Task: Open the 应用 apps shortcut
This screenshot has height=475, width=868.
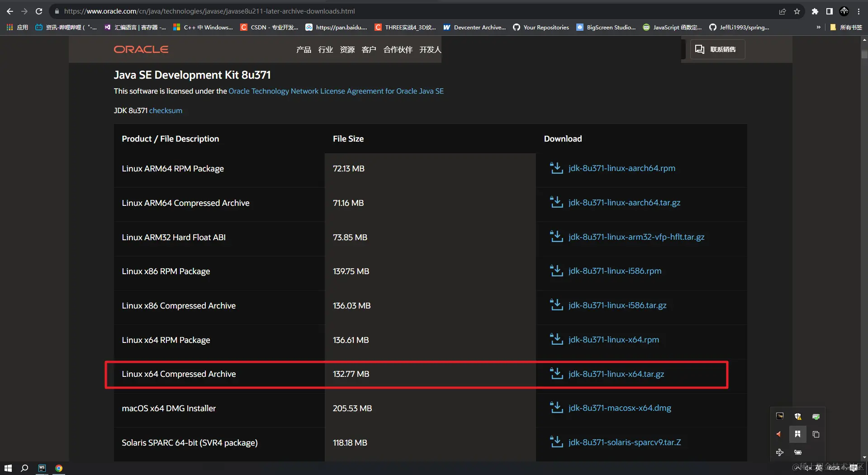Action: point(17,27)
